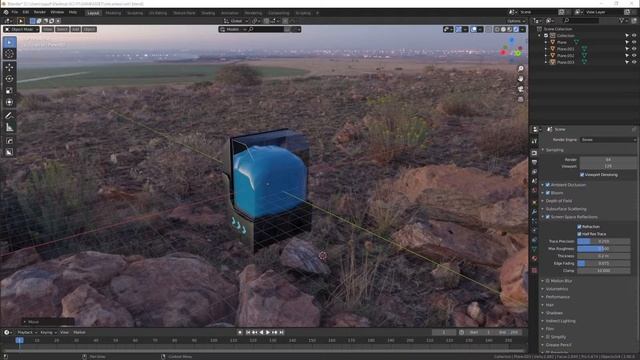The height and width of the screenshot is (360, 640).
Task: Open the Render properties tab icon
Action: pos(534,153)
